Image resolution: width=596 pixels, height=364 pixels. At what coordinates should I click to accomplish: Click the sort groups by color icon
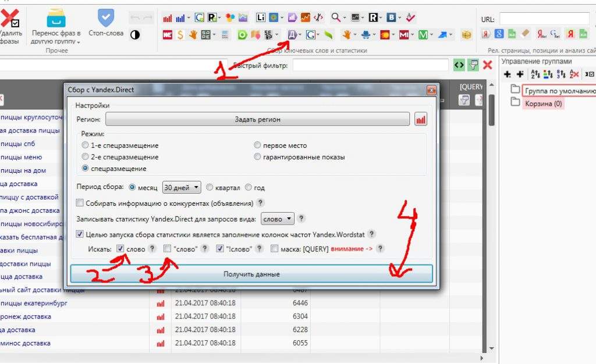click(548, 74)
